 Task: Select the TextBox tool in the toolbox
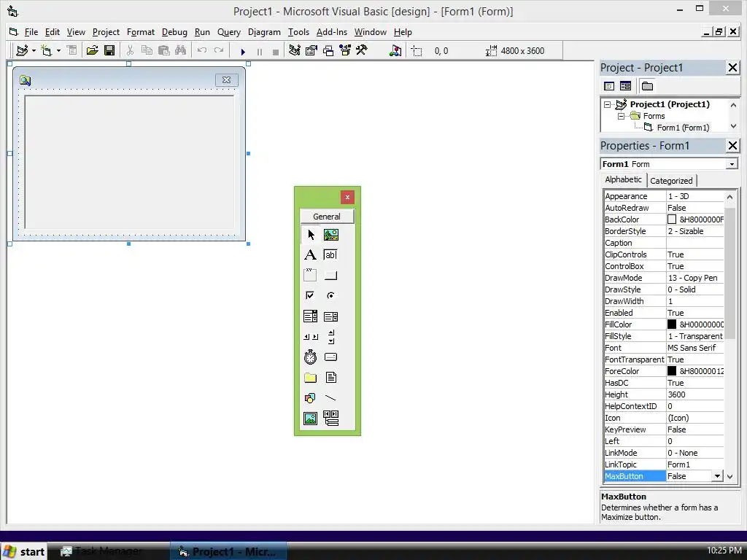point(331,254)
